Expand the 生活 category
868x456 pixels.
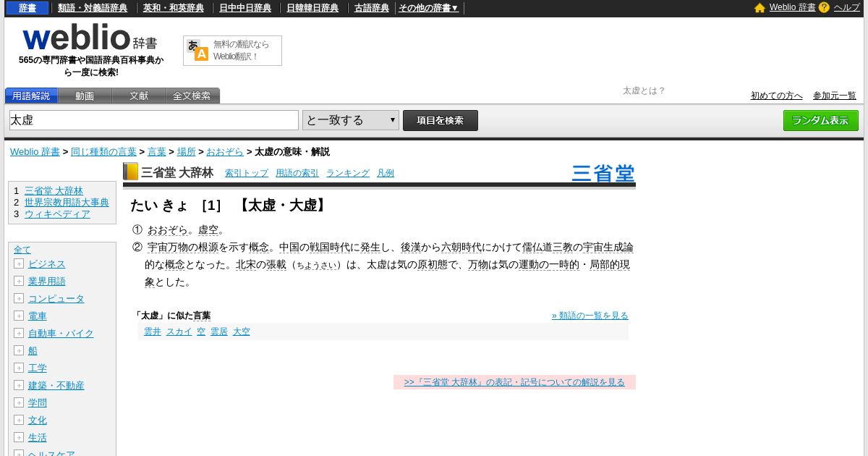point(19,437)
